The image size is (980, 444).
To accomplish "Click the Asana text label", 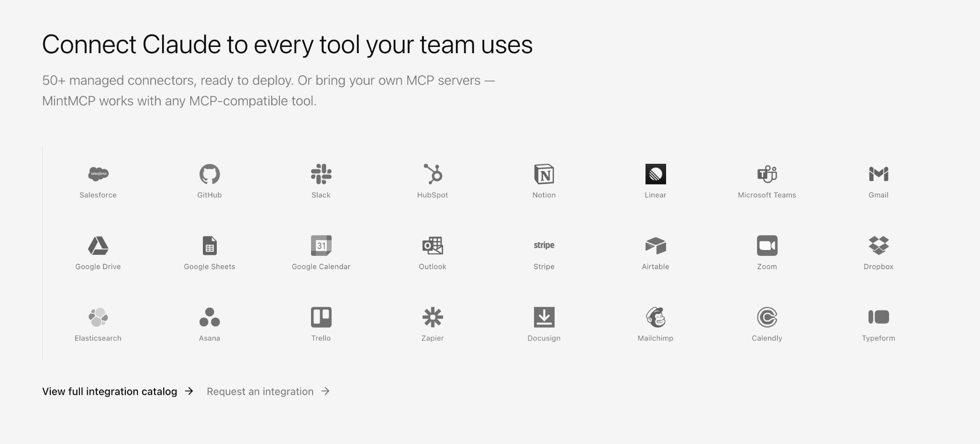I will point(210,338).
